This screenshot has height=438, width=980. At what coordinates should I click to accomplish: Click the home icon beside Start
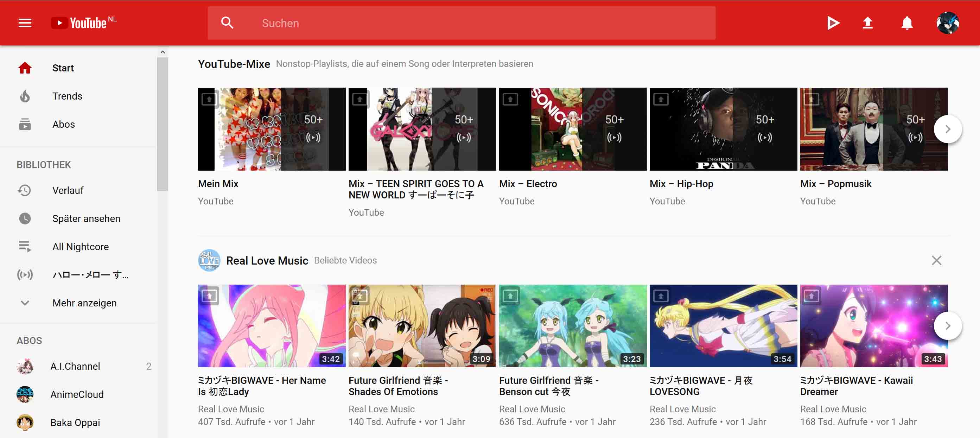(25, 68)
